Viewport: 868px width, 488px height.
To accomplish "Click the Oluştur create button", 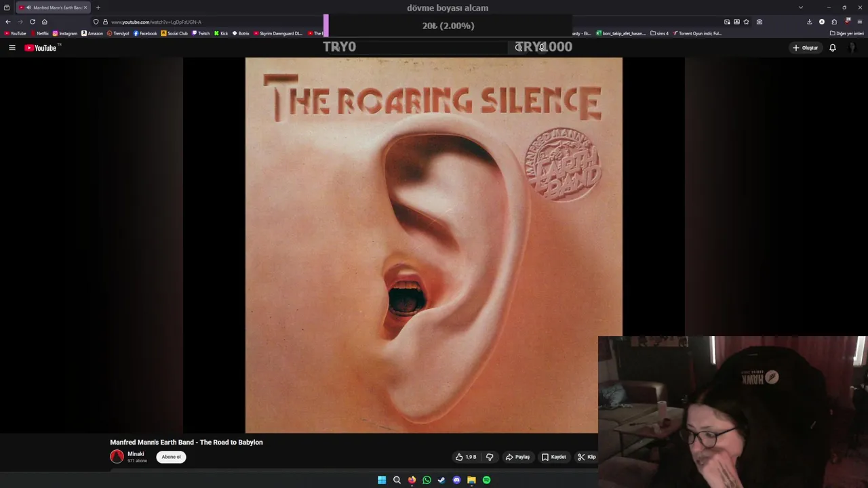I will point(806,47).
